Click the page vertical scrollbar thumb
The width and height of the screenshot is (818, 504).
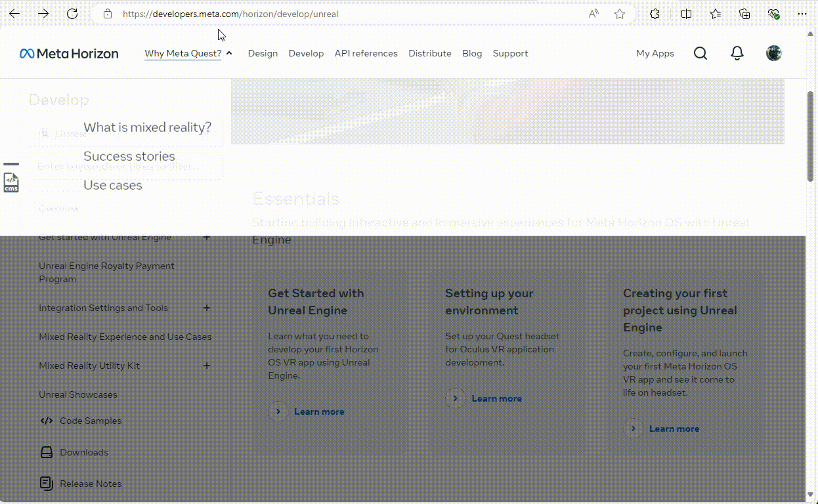[811, 136]
